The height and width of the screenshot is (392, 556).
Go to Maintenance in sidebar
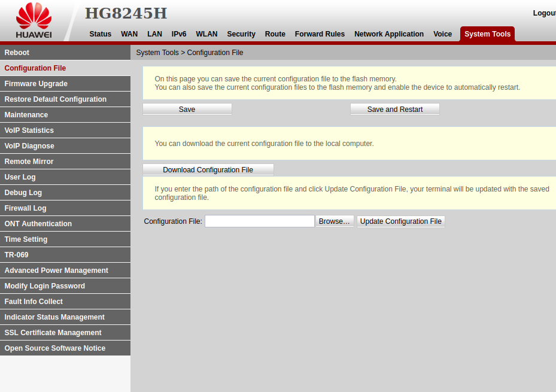[x=65, y=115]
